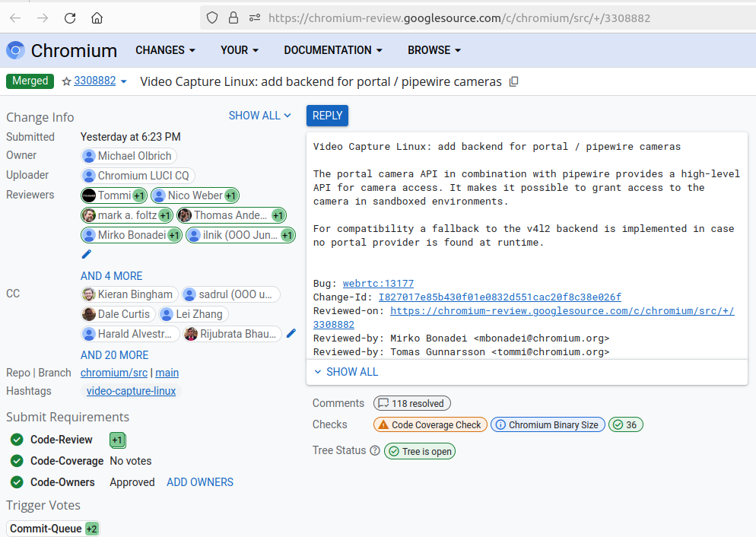Click the 118 resolved comments chip
The image size is (756, 537).
click(x=411, y=403)
